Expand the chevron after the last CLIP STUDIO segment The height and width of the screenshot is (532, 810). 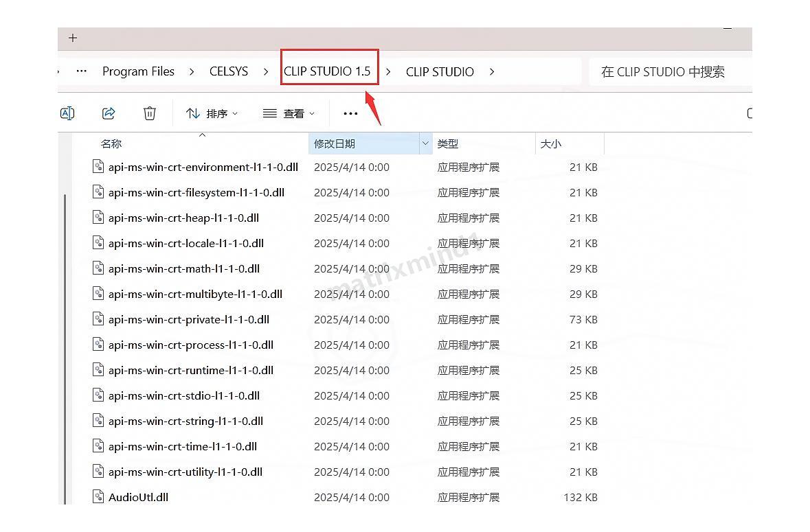[492, 71]
